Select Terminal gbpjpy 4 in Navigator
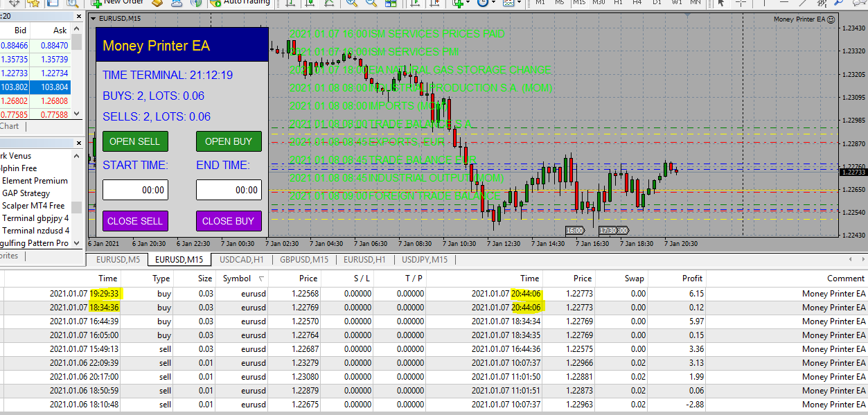 (35, 218)
